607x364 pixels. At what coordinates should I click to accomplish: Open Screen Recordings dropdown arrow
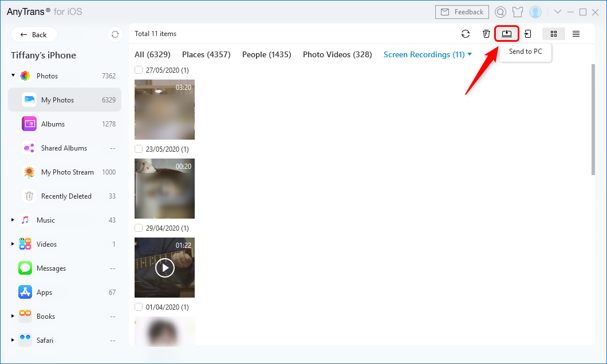(470, 54)
